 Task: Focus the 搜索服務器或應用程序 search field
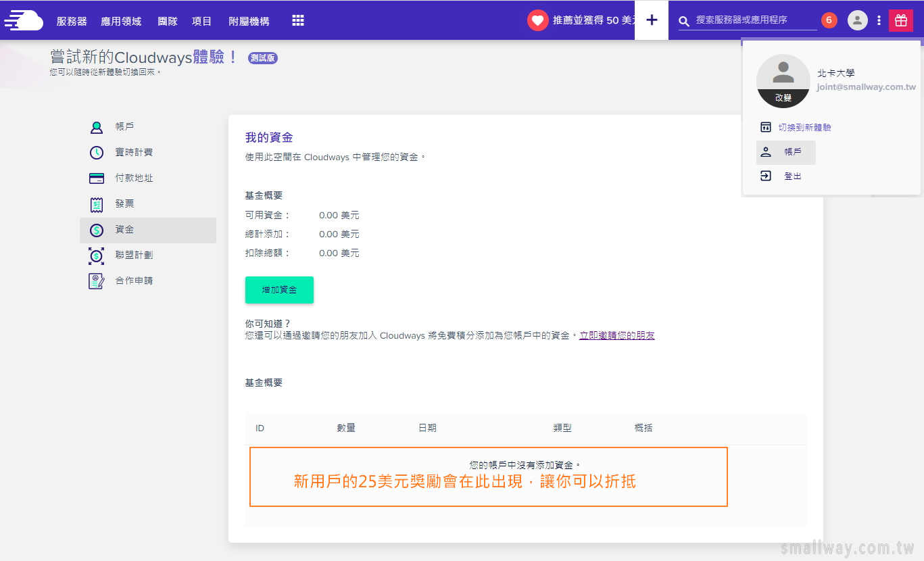point(756,20)
